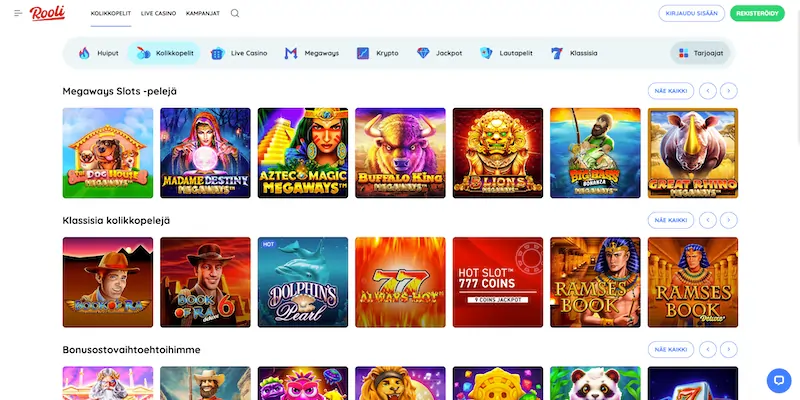
Task: Open the Tarjoajat providers dropdown
Action: tap(701, 53)
